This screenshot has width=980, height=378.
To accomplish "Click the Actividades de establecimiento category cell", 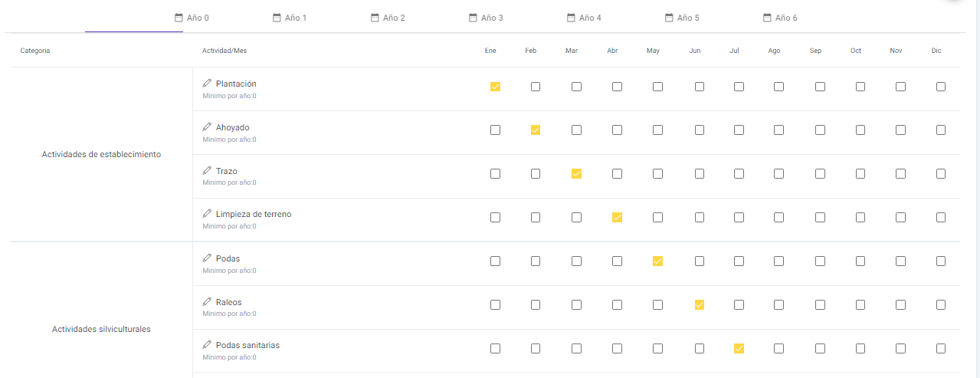I will coord(101,154).
